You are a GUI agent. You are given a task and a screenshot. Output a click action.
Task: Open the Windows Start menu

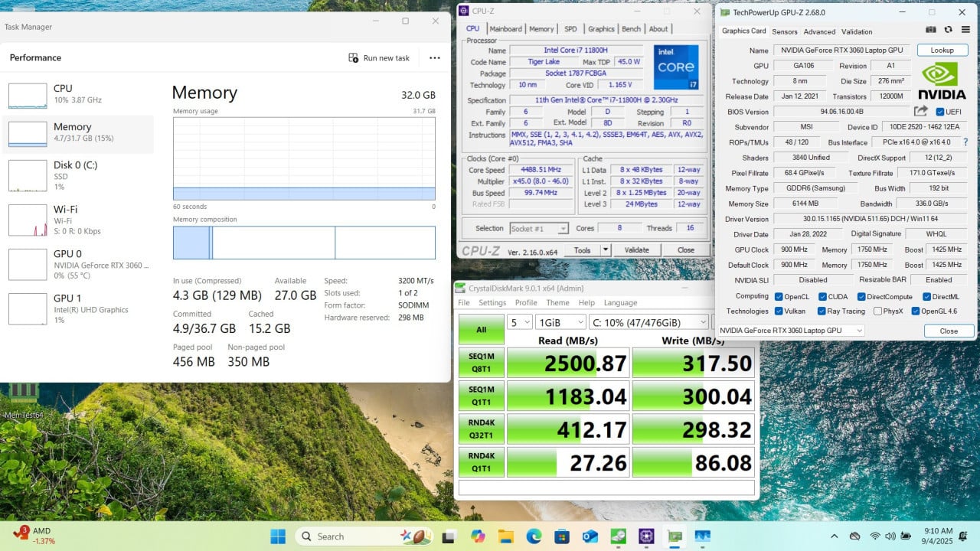pos(277,536)
